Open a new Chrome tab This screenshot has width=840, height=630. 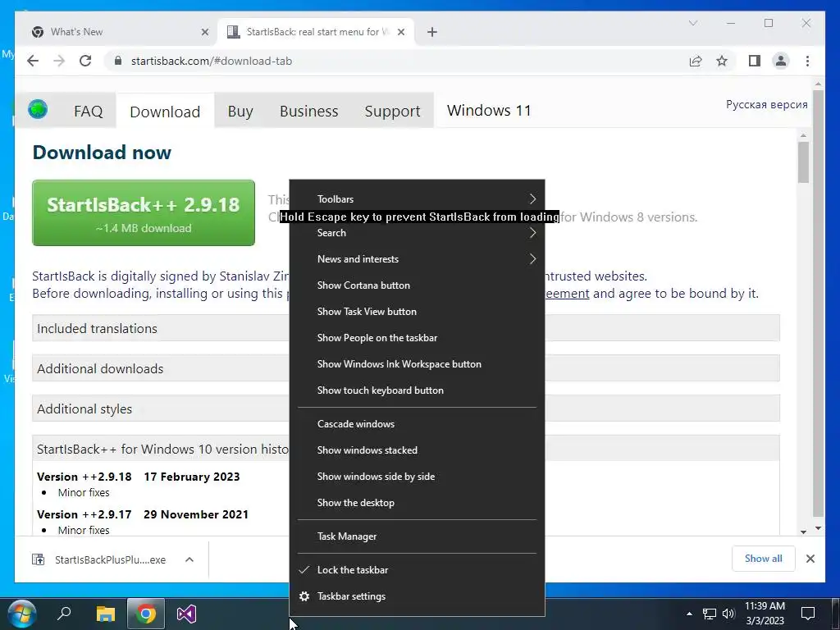pyautogui.click(x=431, y=32)
